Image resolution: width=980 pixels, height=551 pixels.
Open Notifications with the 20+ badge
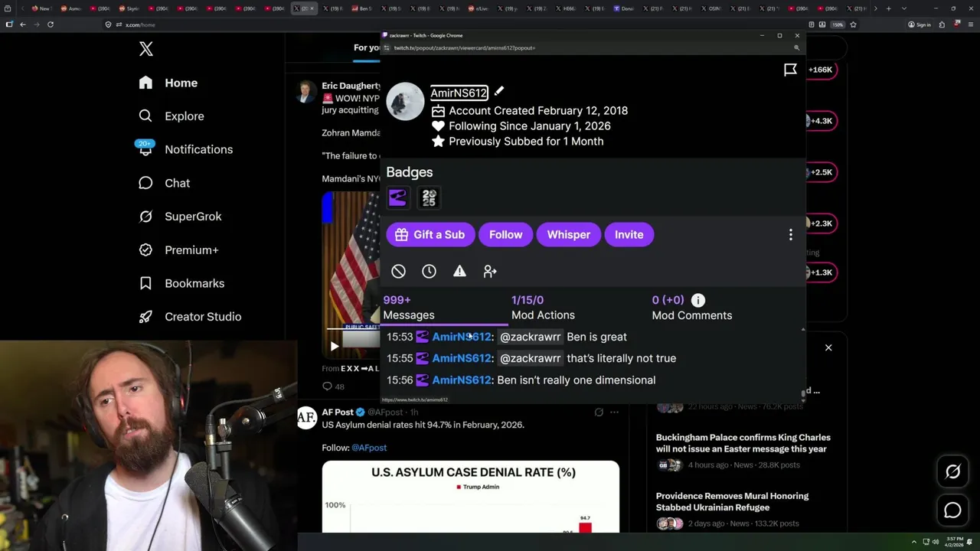(185, 149)
